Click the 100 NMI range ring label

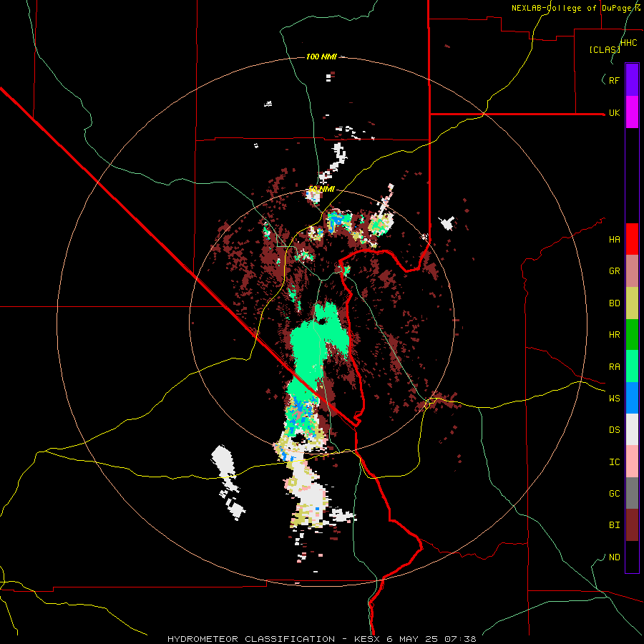[x=321, y=57]
